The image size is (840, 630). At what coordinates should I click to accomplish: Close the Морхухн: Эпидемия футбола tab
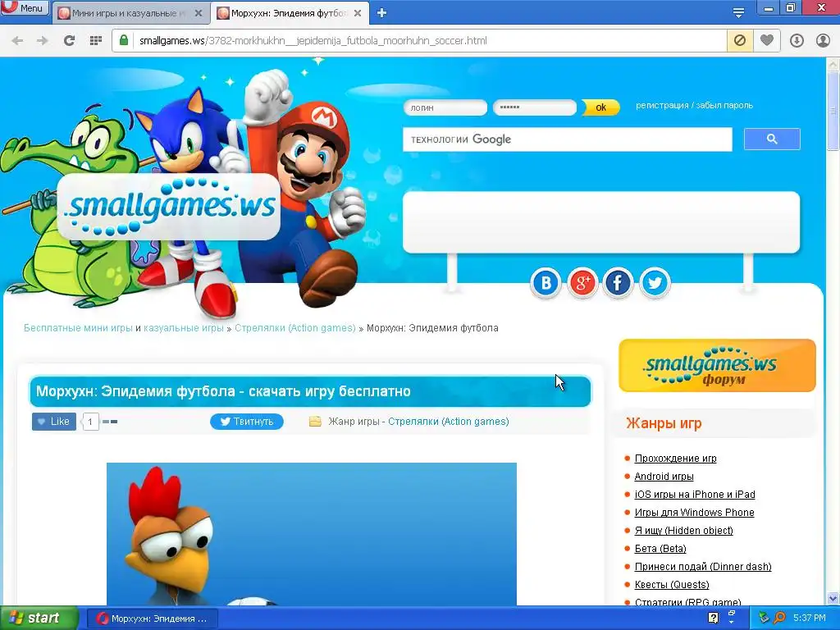coord(358,13)
